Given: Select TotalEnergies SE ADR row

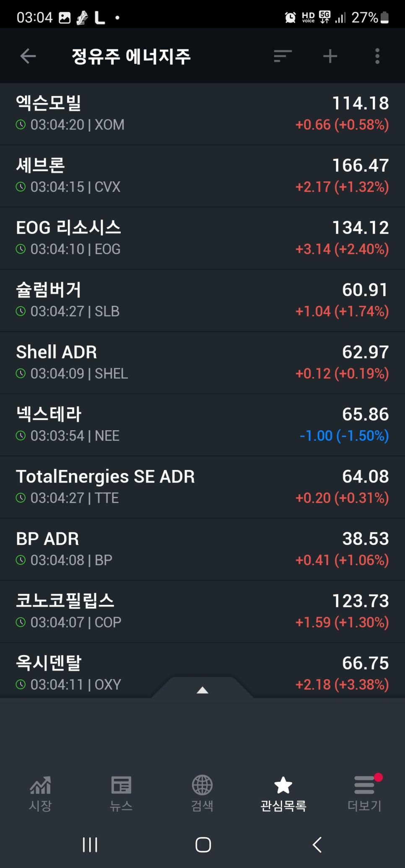Looking at the screenshot, I should click(202, 487).
